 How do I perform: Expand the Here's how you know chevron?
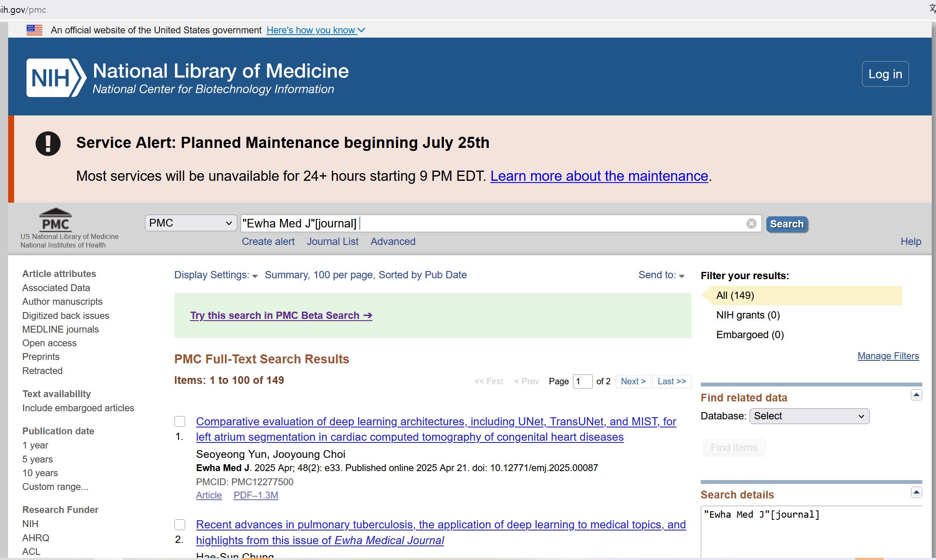pyautogui.click(x=361, y=30)
